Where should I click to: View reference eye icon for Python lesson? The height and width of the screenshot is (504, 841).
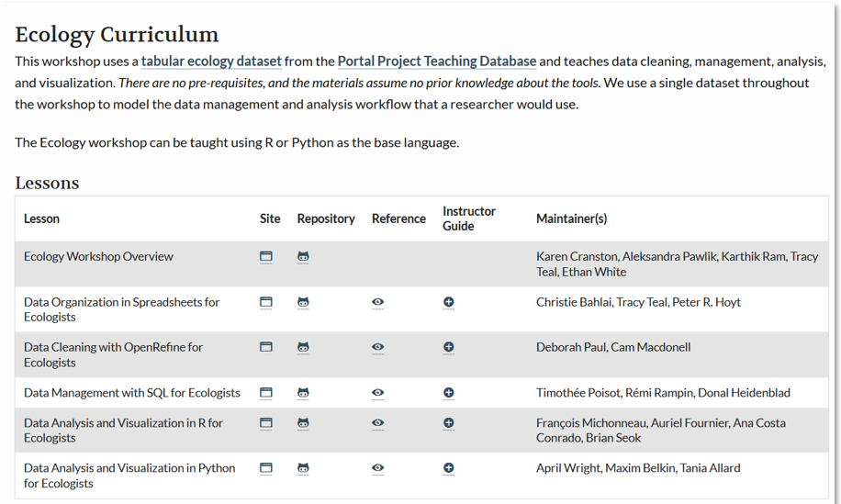coord(377,468)
